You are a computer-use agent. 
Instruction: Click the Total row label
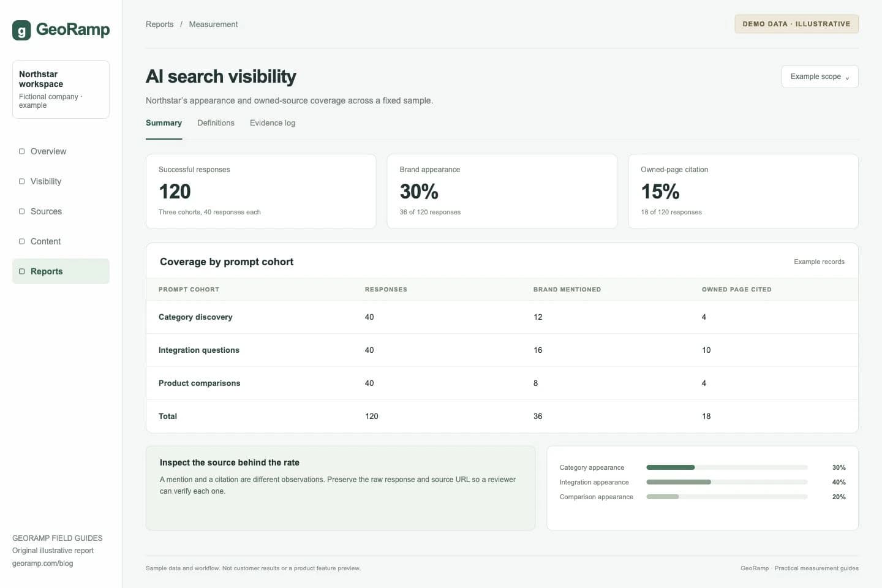coord(168,417)
